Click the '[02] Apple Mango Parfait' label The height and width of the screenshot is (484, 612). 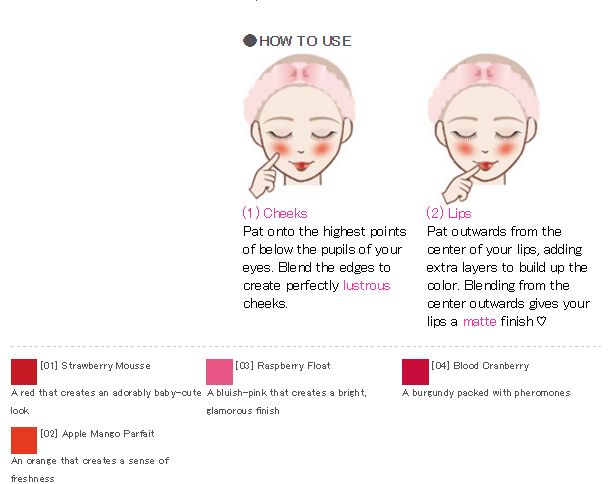(x=97, y=434)
